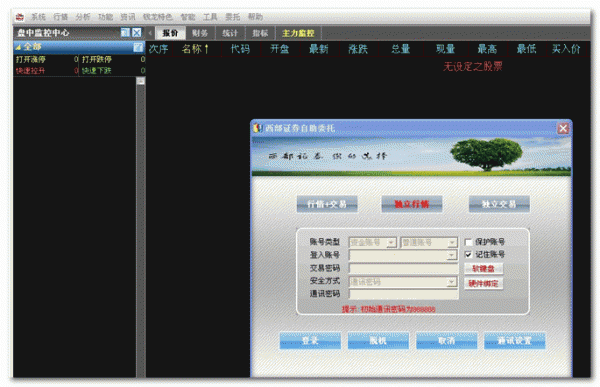Click the 涨跌 column header
The height and width of the screenshot is (387, 600).
coord(358,49)
